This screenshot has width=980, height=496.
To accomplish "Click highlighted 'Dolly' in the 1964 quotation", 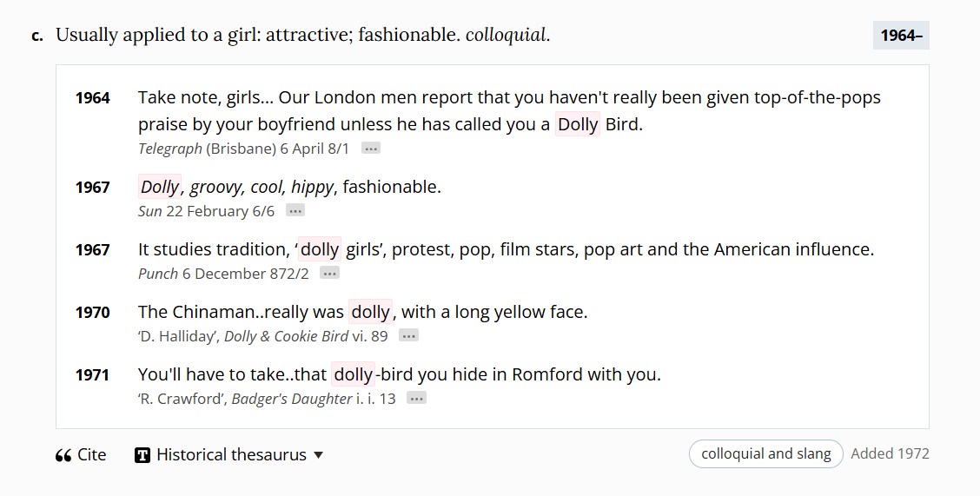I will pos(578,124).
